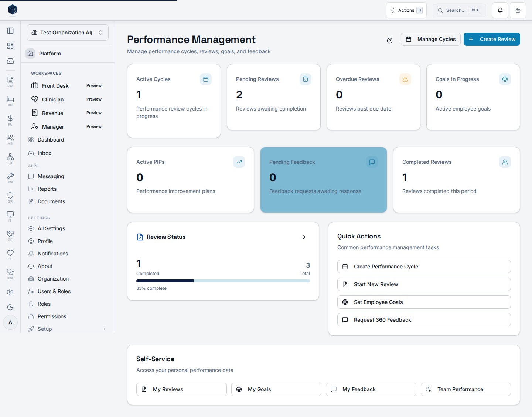532x417 pixels.
Task: Open the dashboard grid icon in rail
Action: coord(10,46)
